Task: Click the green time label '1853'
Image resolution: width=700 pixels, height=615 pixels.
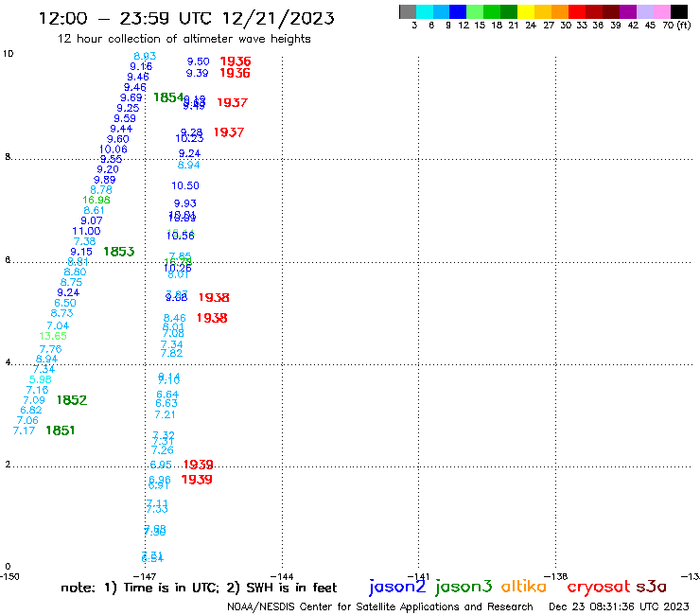Action: point(119,252)
